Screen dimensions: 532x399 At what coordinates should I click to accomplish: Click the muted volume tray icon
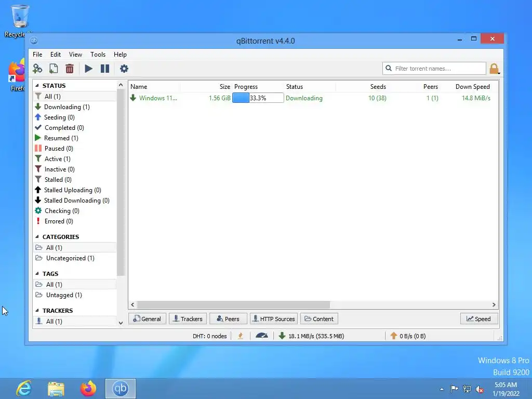tap(480, 389)
